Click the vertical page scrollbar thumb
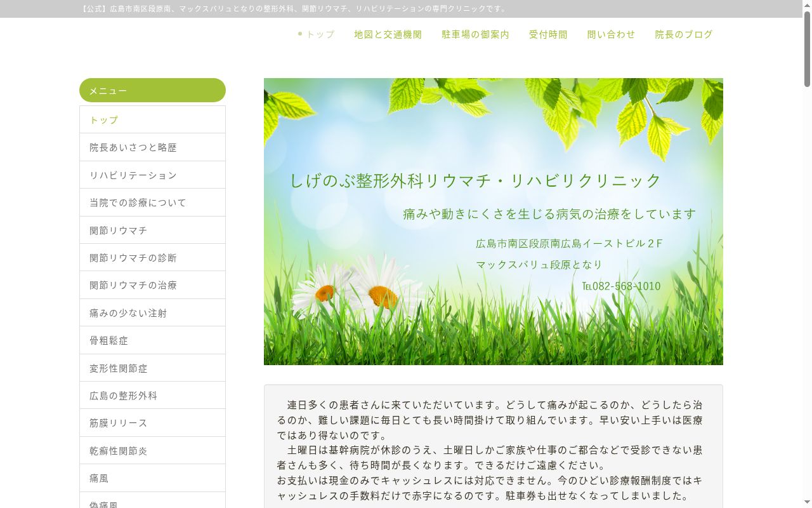The height and width of the screenshot is (508, 812). point(807,48)
